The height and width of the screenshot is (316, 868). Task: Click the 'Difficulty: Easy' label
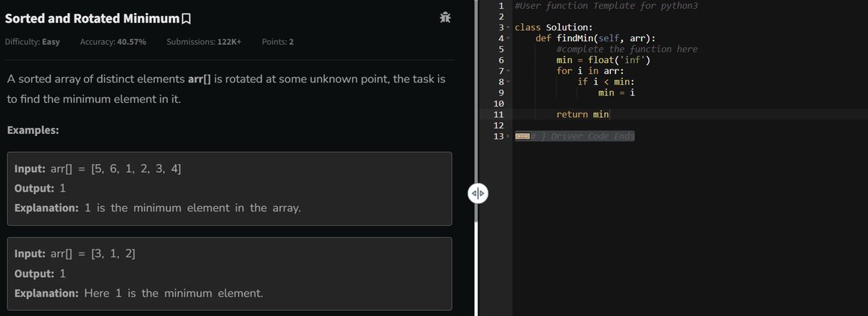tap(33, 42)
